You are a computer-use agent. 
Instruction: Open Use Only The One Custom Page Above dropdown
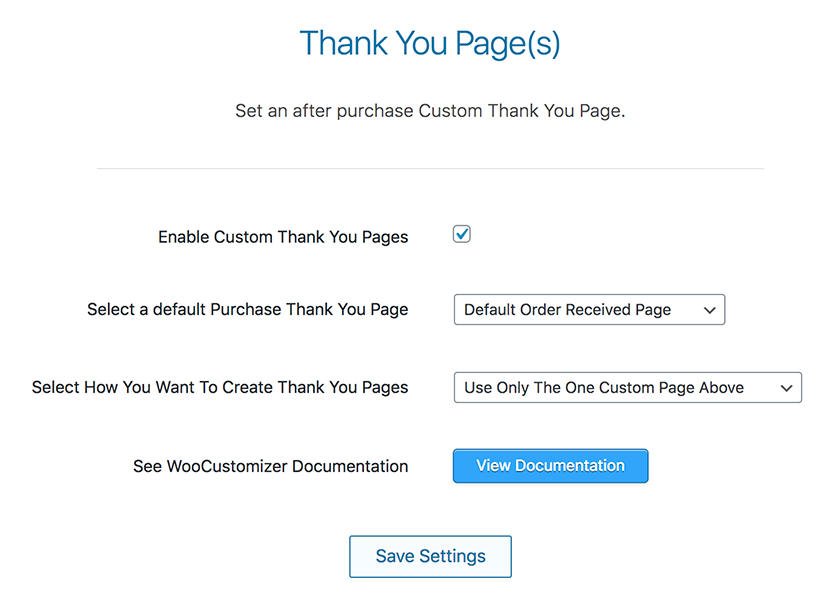tap(628, 387)
